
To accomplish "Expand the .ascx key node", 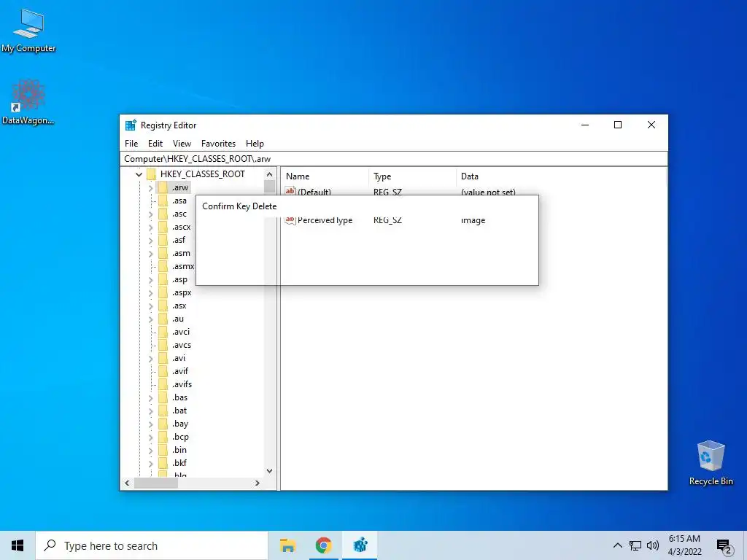I will pyautogui.click(x=150, y=227).
